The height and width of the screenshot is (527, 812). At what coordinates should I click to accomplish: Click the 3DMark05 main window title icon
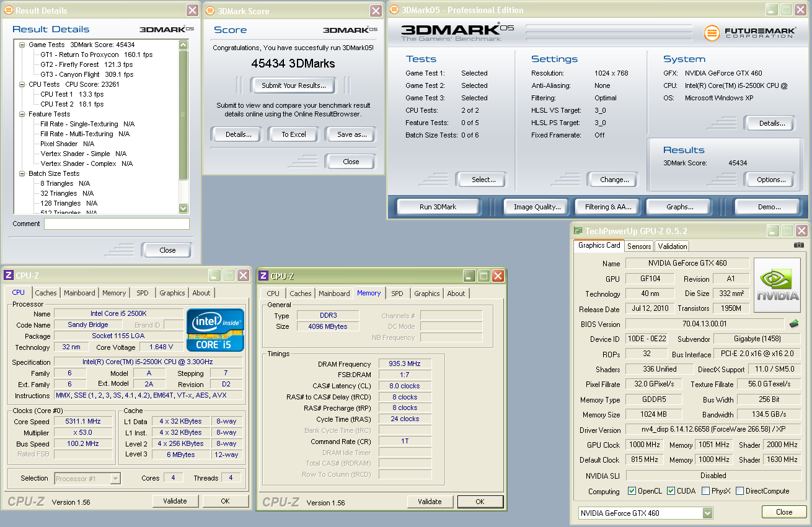394,10
